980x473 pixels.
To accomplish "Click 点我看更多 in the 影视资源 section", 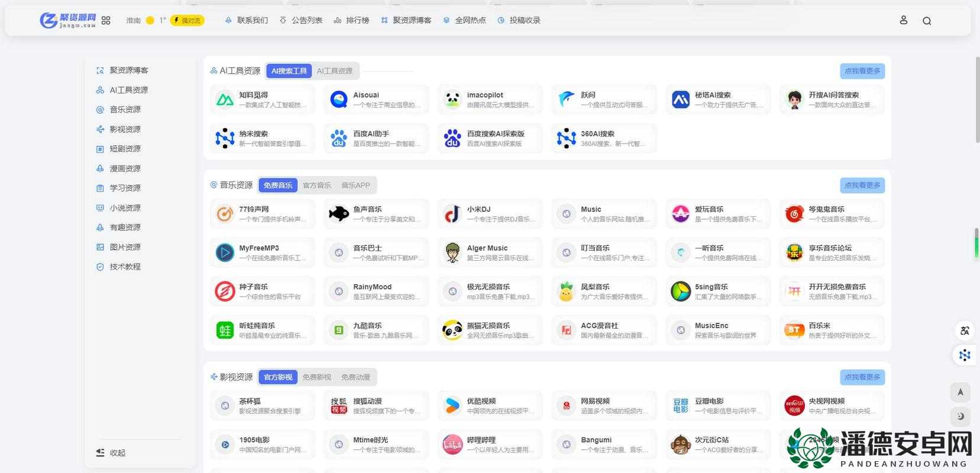I will [x=862, y=377].
